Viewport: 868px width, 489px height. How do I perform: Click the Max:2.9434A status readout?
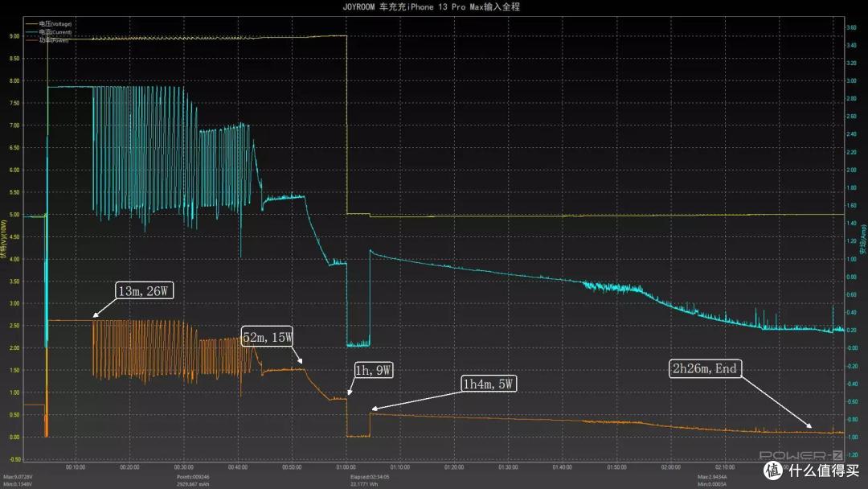coord(712,477)
